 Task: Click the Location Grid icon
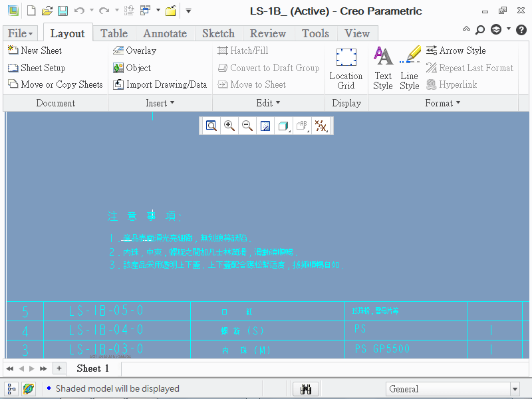pyautogui.click(x=346, y=68)
